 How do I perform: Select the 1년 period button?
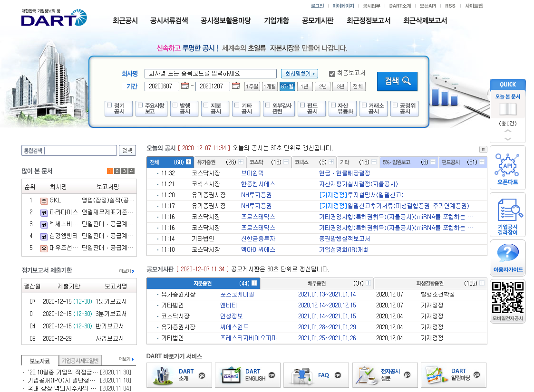click(x=304, y=86)
